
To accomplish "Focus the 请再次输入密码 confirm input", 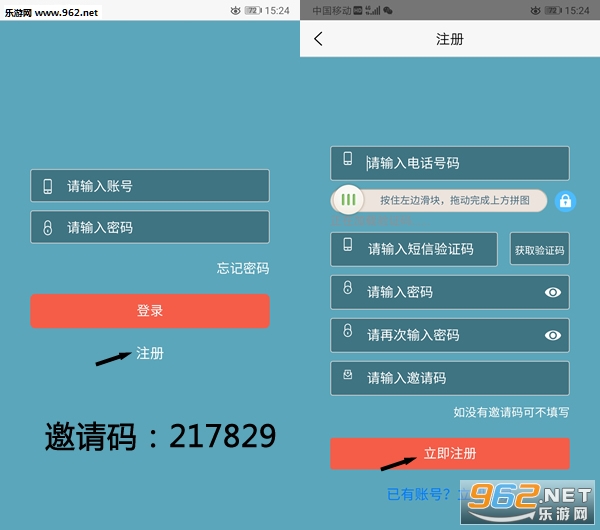I will pyautogui.click(x=450, y=335).
